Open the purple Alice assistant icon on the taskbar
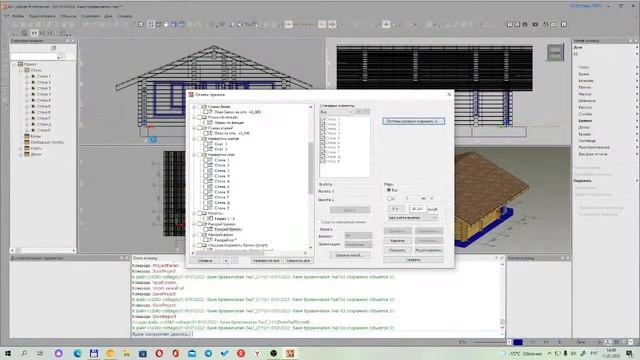 (59, 353)
